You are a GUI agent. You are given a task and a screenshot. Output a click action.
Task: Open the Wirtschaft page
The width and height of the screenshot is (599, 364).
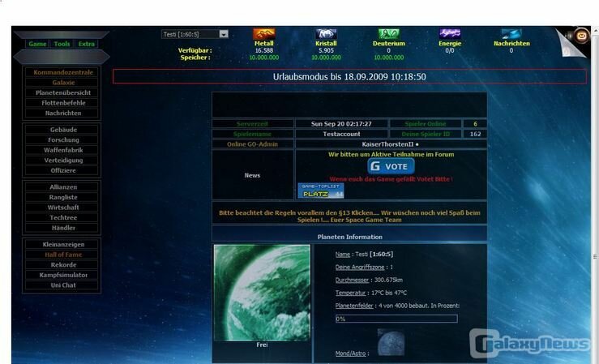[x=63, y=208]
